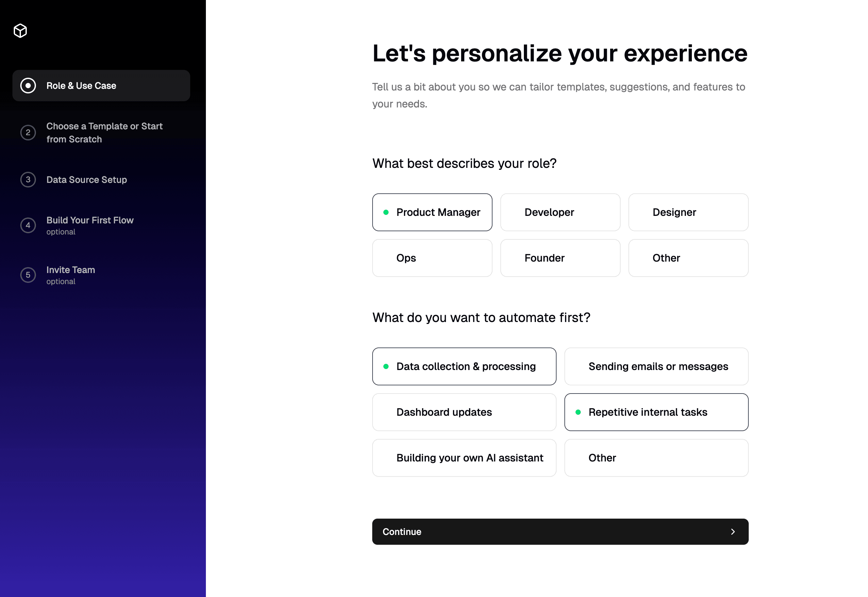Screen dimensions: 868x597
Task: Click the step 2 circle icon
Action: click(28, 132)
